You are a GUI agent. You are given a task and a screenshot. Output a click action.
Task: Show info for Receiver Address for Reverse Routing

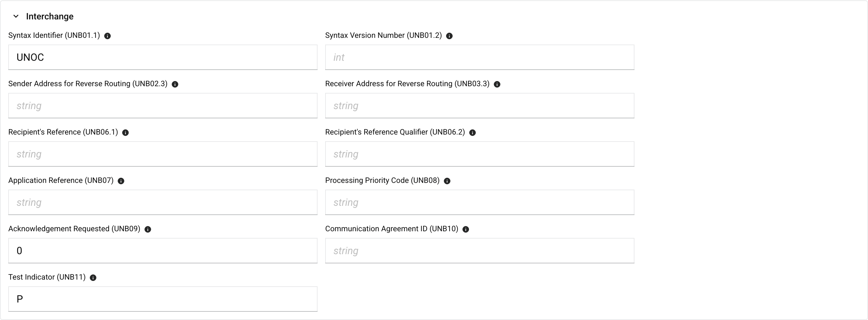[497, 84]
